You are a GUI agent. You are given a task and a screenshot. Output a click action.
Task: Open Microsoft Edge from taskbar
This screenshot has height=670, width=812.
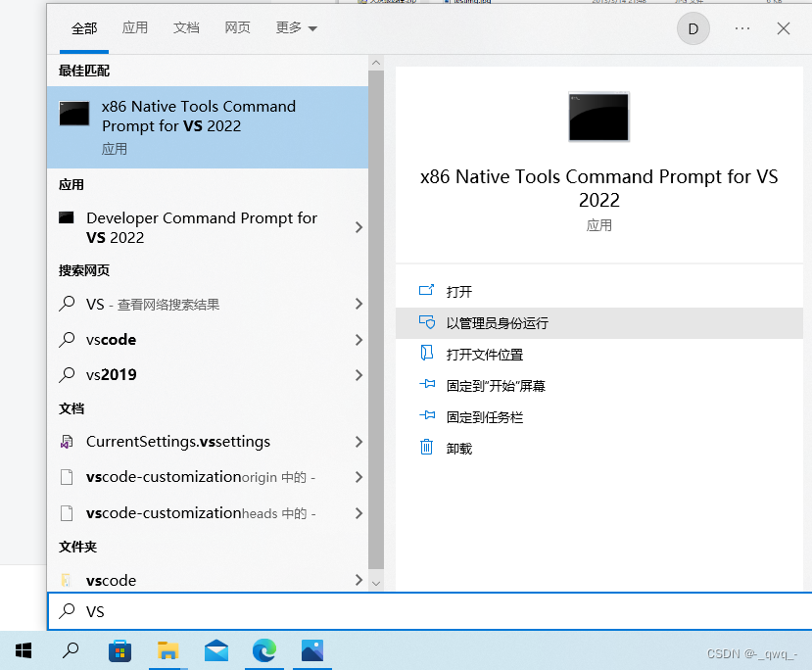tap(264, 650)
